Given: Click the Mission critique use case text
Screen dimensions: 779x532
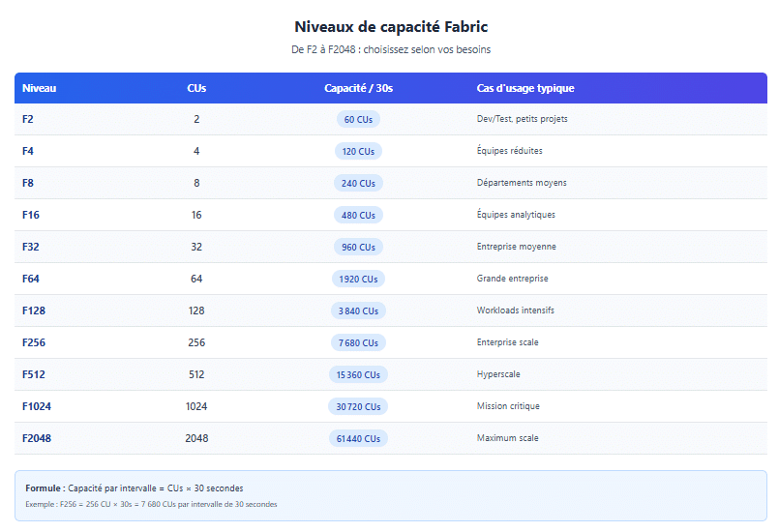Looking at the screenshot, I should (508, 406).
